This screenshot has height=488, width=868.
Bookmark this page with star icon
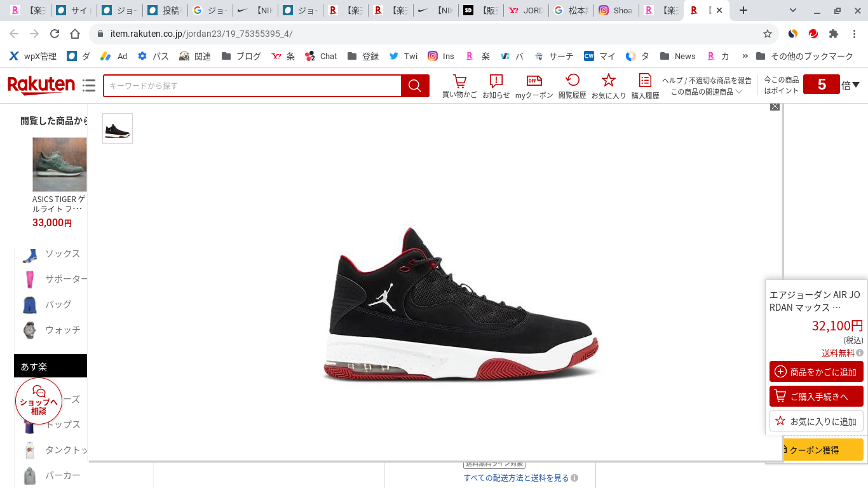768,34
